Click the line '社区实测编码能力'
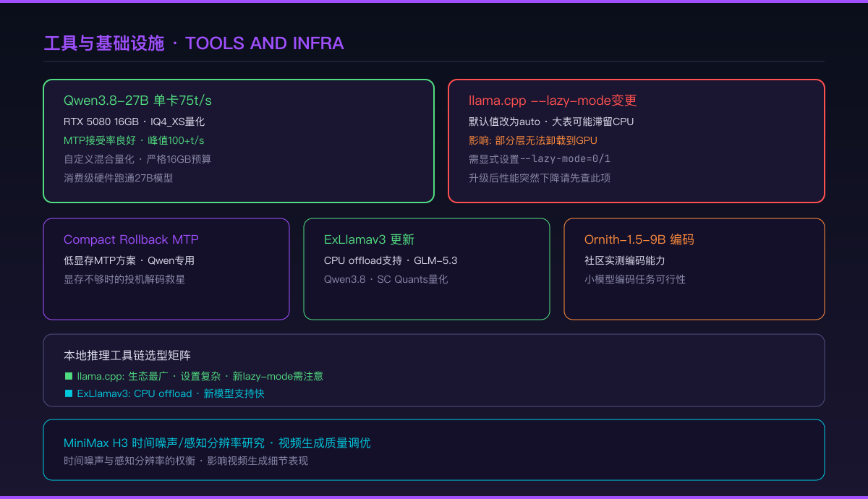 (x=625, y=260)
